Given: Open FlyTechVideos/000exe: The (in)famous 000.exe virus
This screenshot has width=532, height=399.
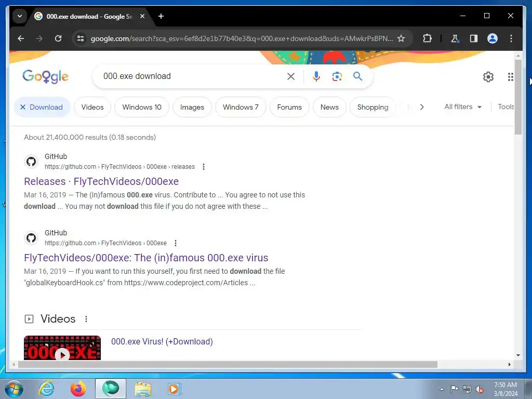Looking at the screenshot, I should (146, 258).
